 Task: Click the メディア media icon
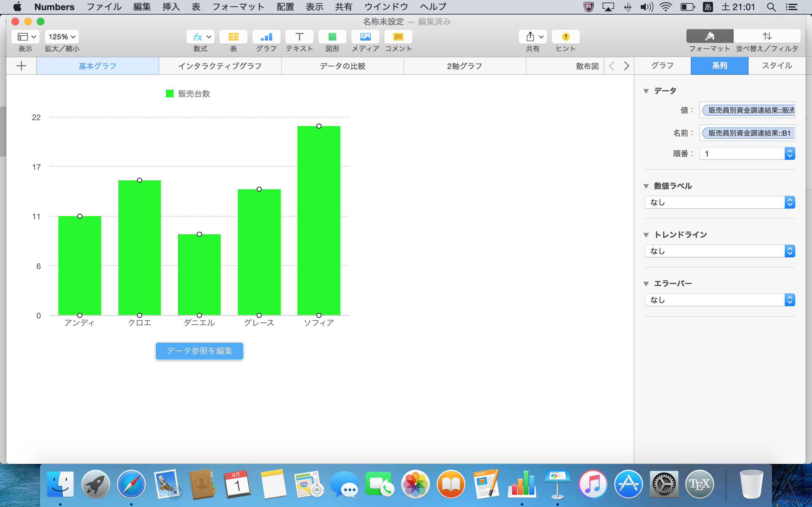point(365,36)
